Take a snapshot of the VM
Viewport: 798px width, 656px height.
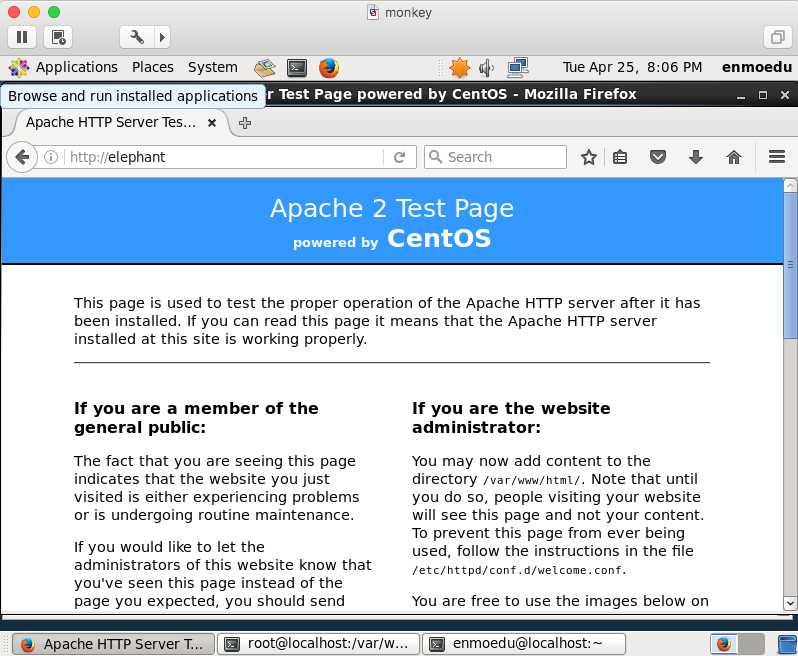(x=58, y=37)
